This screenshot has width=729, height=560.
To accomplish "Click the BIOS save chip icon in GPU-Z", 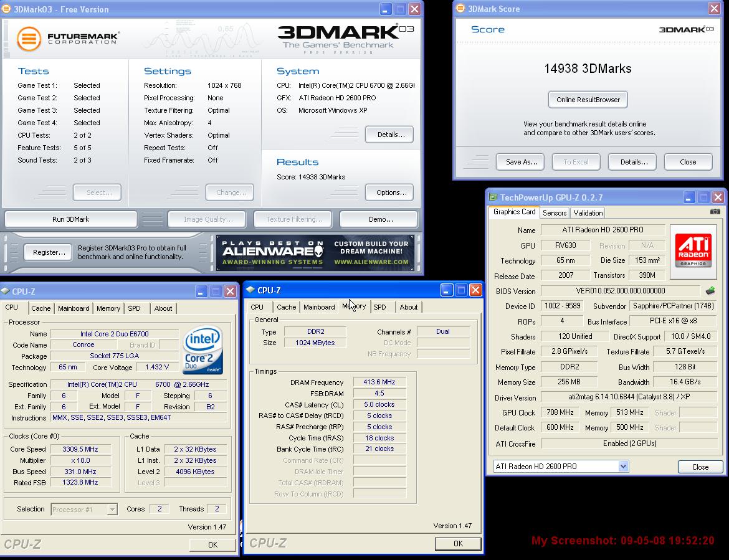I will point(710,291).
